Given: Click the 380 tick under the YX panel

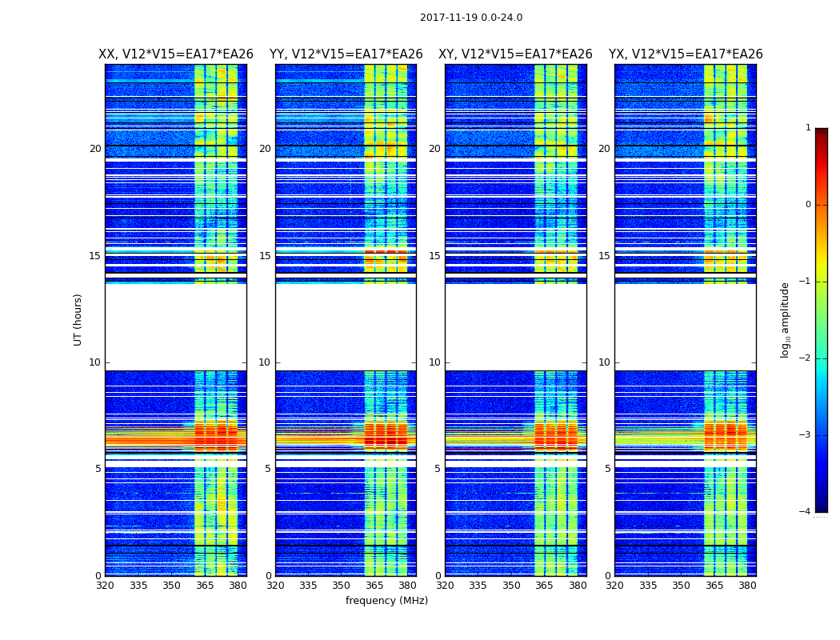Looking at the screenshot, I should (747, 586).
